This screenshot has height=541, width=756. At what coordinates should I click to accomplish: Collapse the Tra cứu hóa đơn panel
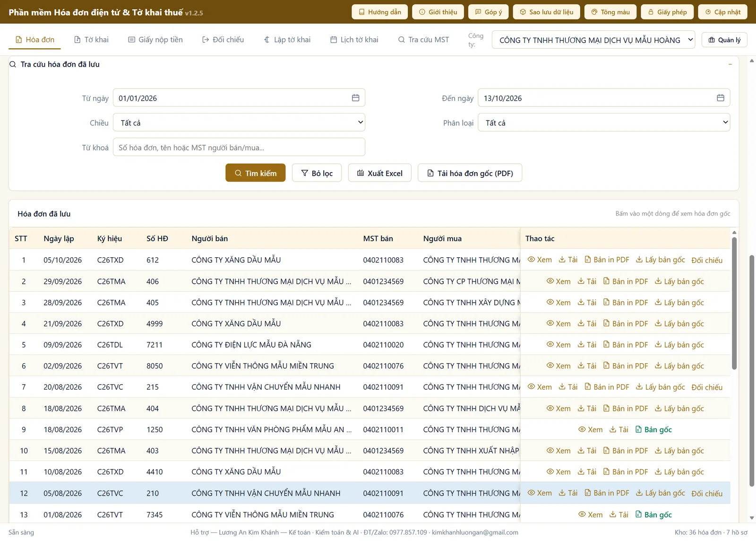click(730, 64)
